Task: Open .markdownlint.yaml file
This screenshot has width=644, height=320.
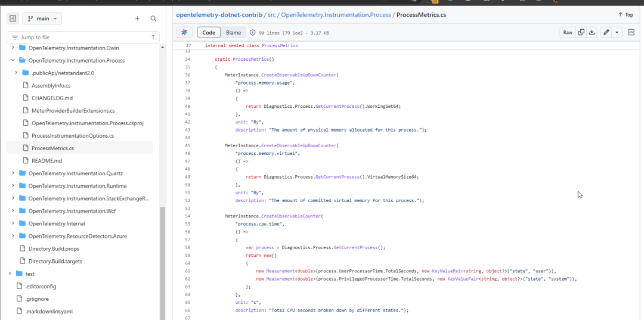Action: (x=49, y=312)
